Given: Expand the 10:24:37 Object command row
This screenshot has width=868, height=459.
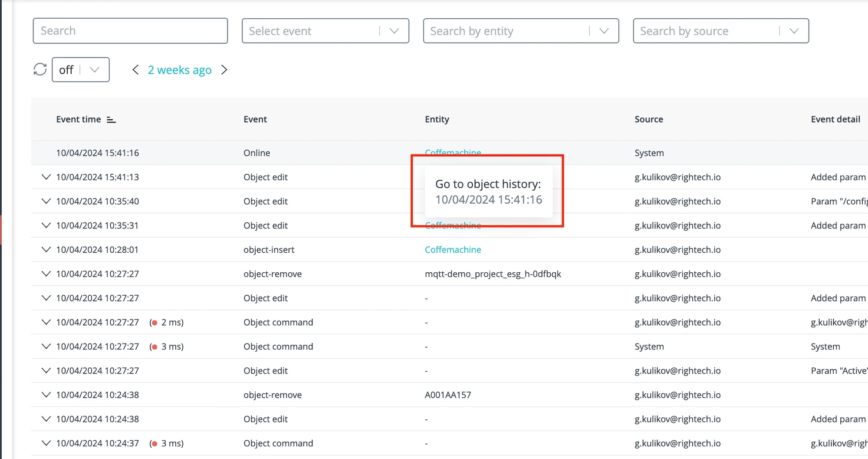Looking at the screenshot, I should tap(46, 443).
